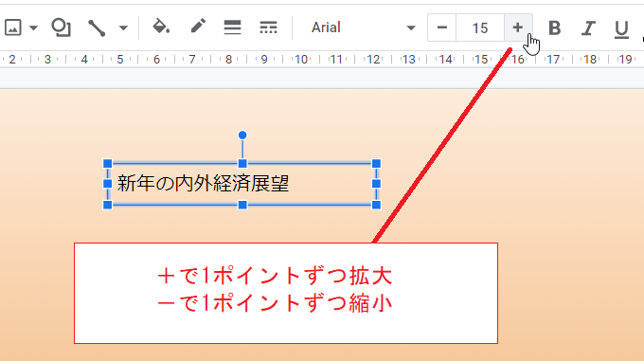Open the Fill color paint bucket
644x361 pixels.
click(x=161, y=27)
